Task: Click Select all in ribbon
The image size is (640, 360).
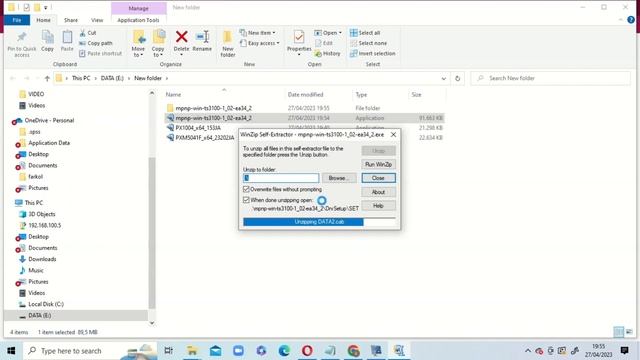Action: tap(365, 33)
